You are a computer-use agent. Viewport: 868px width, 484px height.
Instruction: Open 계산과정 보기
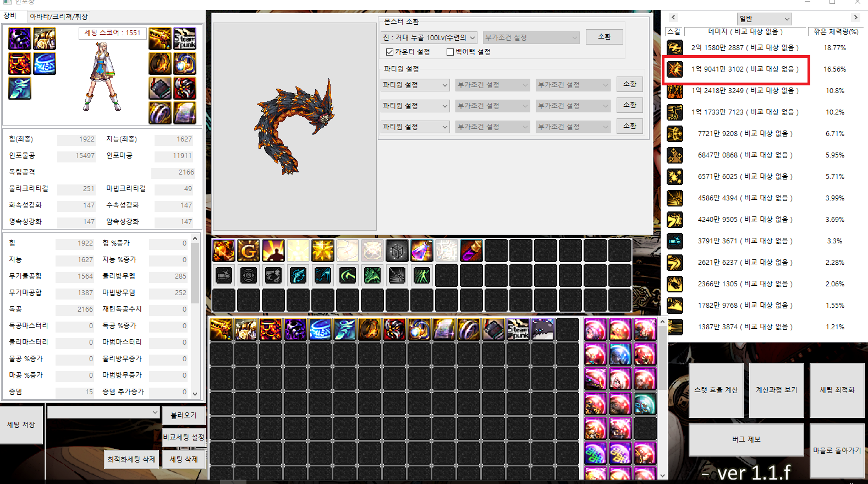click(x=776, y=390)
